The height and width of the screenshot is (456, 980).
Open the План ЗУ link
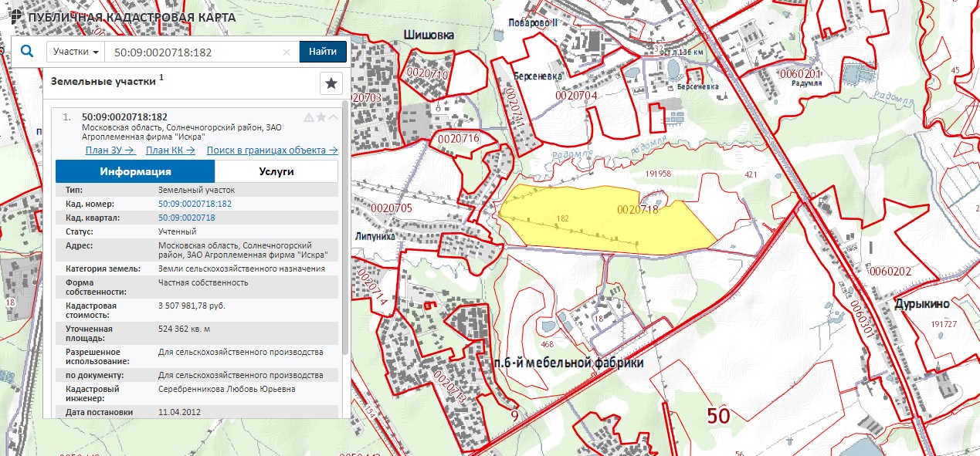click(x=110, y=150)
